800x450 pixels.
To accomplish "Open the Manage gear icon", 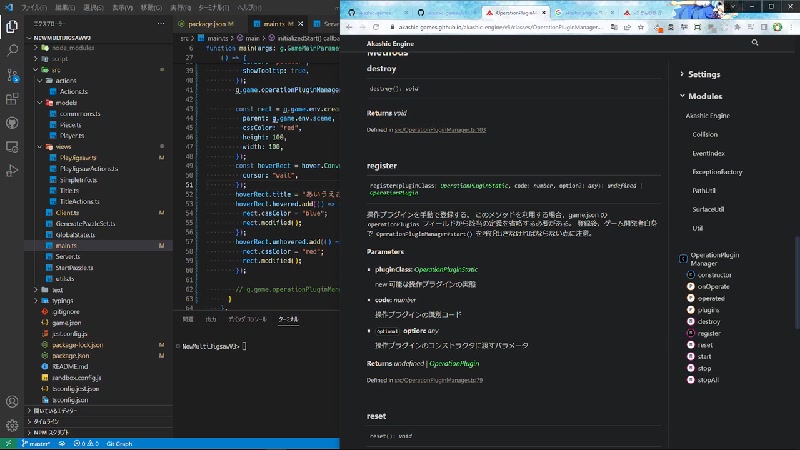I will click(12, 423).
